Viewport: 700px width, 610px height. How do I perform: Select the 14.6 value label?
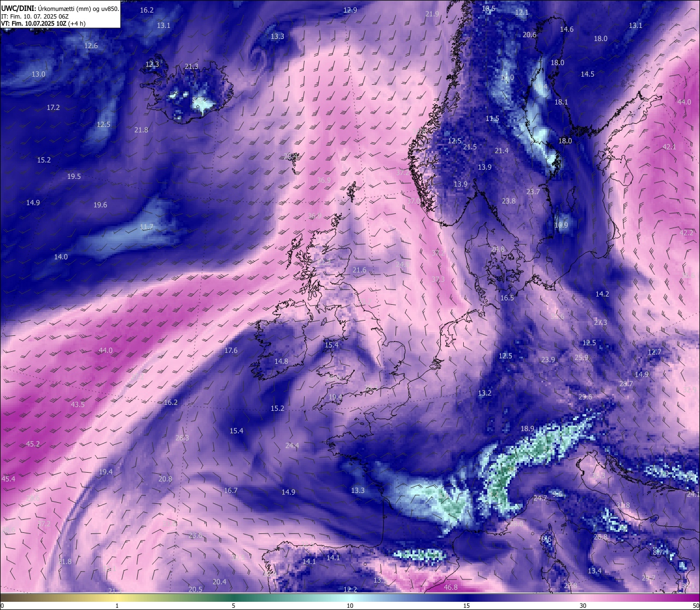pos(567,29)
